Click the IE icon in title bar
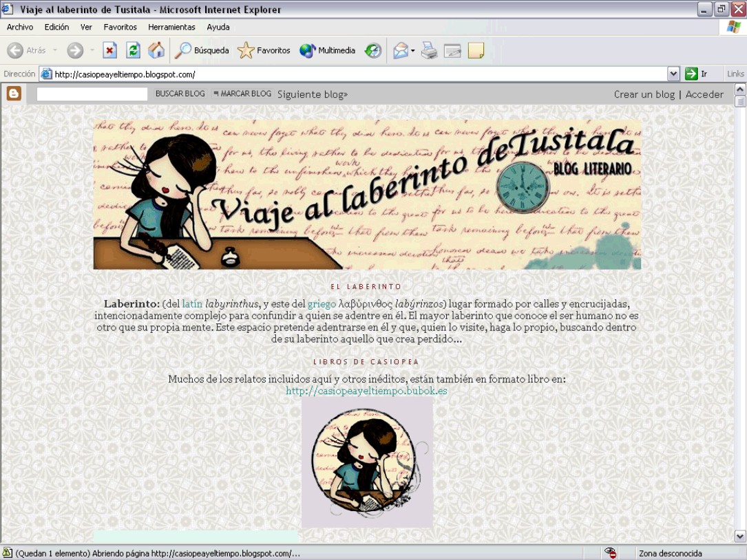The image size is (747, 560). pos(8,8)
